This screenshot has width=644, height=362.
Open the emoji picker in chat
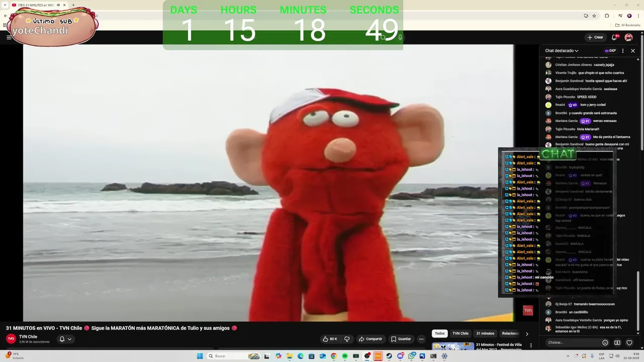click(605, 342)
